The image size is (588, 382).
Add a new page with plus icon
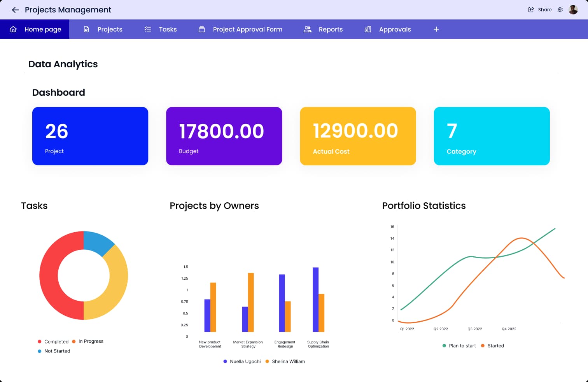[436, 29]
